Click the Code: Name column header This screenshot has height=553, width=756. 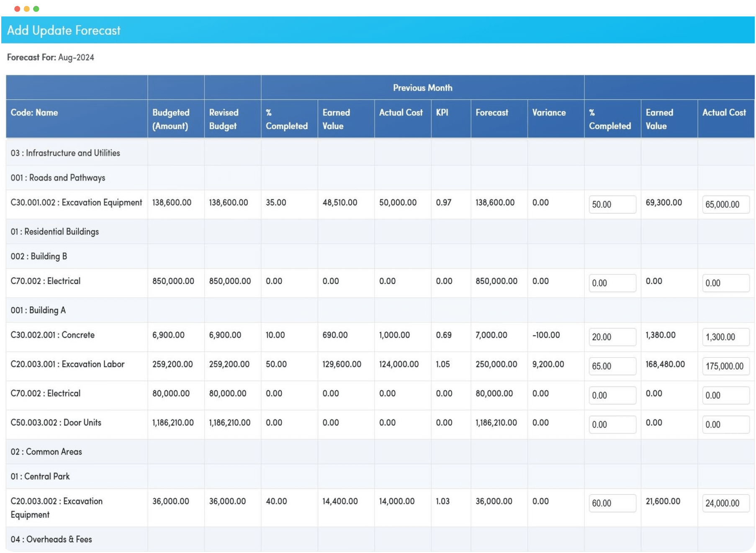[34, 113]
